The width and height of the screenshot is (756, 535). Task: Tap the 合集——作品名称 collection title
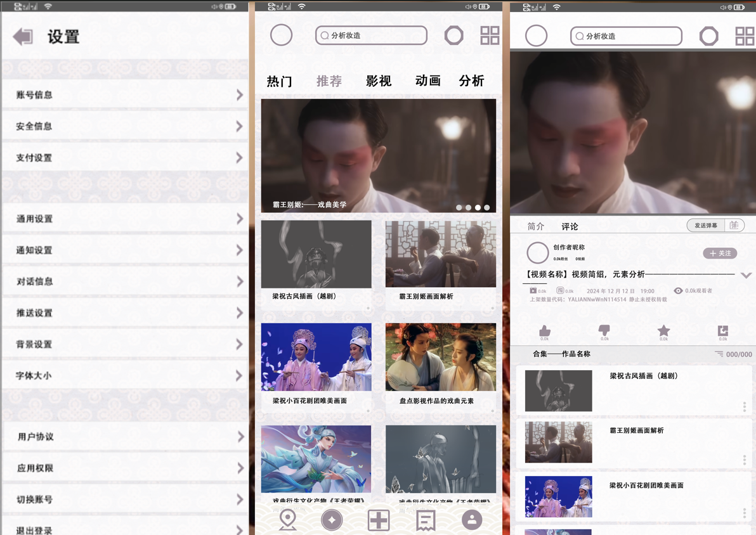coord(562,354)
